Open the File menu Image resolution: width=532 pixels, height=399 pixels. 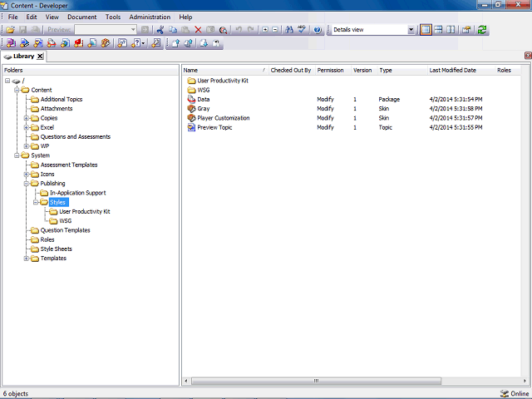pyautogui.click(x=13, y=17)
